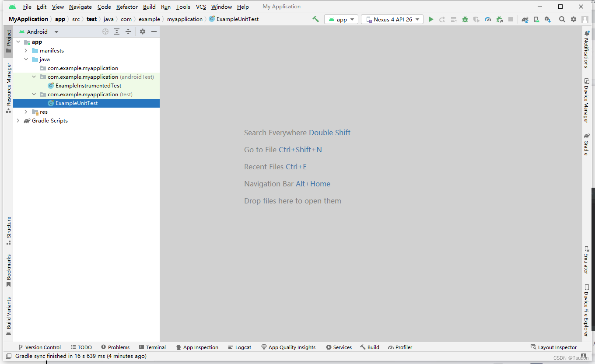Expand the res folder

click(x=26, y=112)
